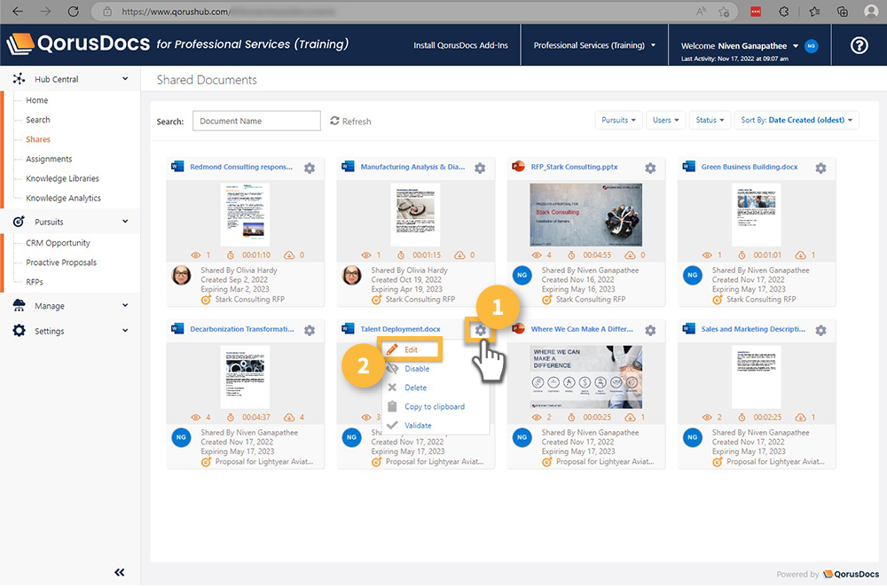Click Install QorusDocs Add-Ins link
The width and height of the screenshot is (887, 588).
460,45
